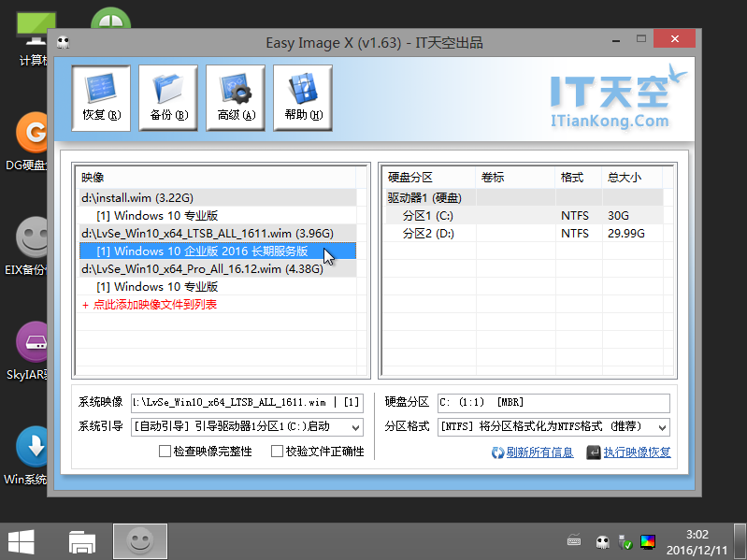Open the green round desktop icon at top
This screenshot has width=747, height=560.
[x=110, y=18]
